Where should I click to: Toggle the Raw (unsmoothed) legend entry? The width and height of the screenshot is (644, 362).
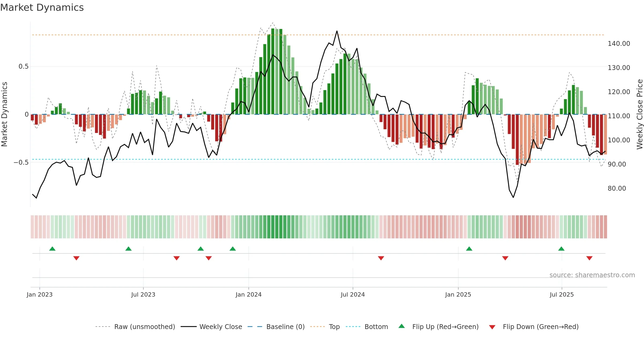pos(135,327)
